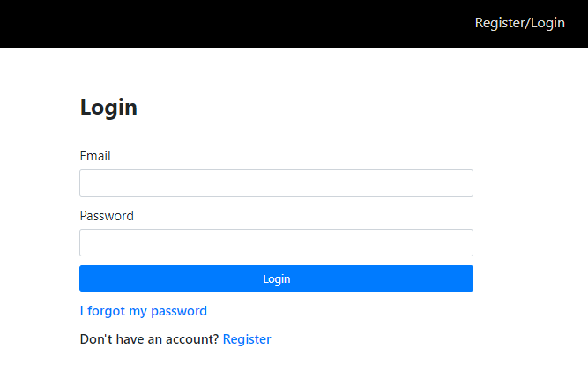
Task: Place cursor in the password entry box
Action: click(276, 243)
